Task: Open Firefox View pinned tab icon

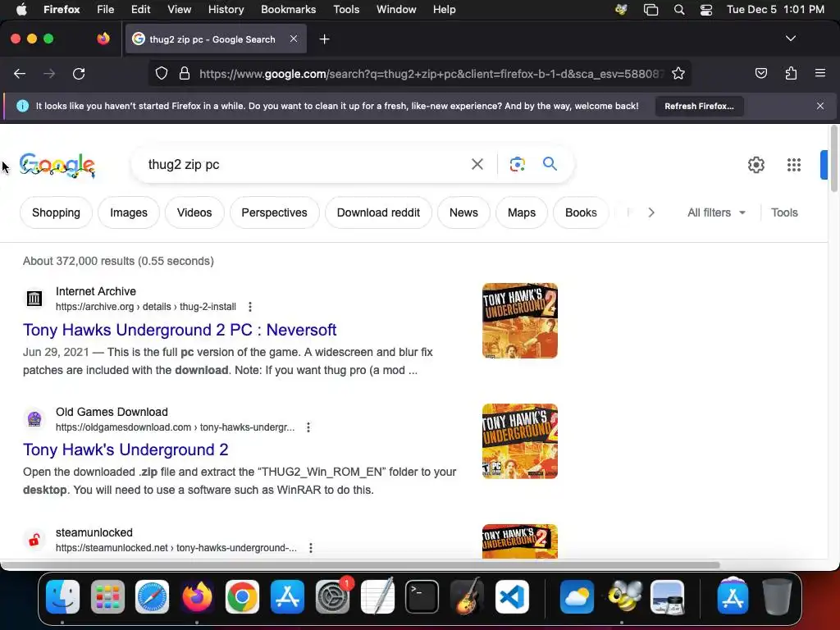Action: pos(103,39)
